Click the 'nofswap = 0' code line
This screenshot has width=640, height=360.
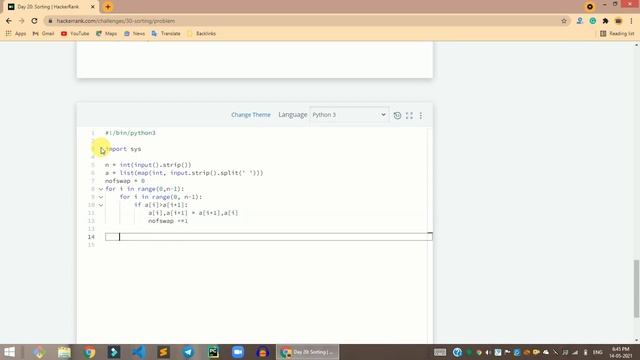click(x=125, y=181)
